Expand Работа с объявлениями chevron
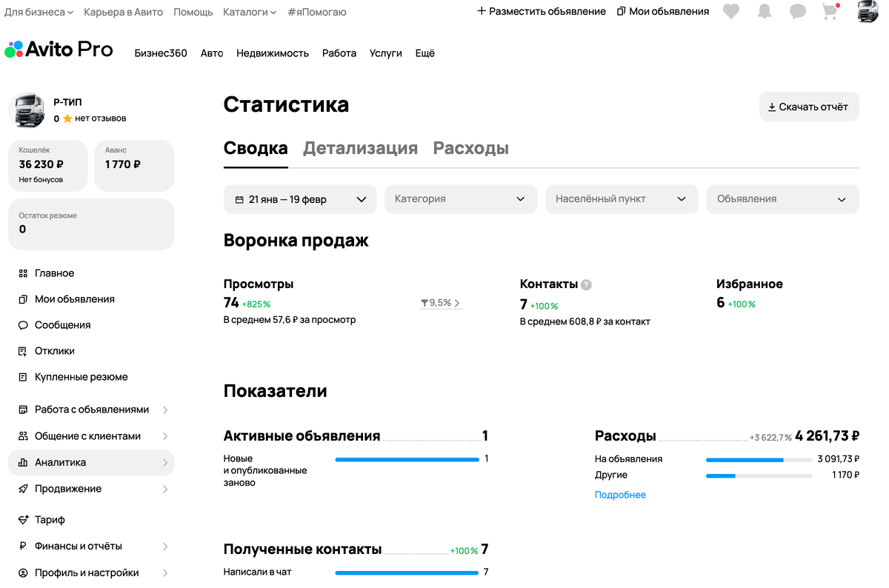889x588 pixels. 165,410
